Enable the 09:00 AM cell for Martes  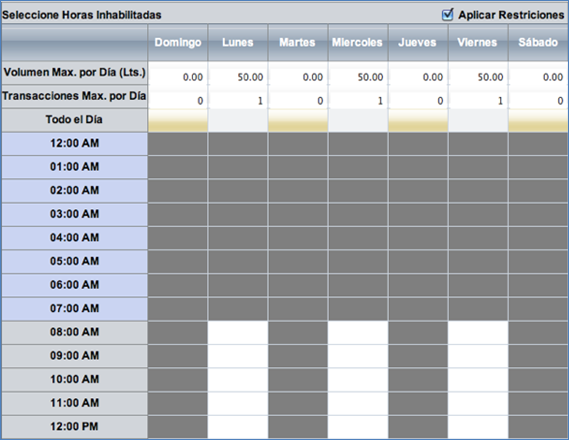(298, 356)
